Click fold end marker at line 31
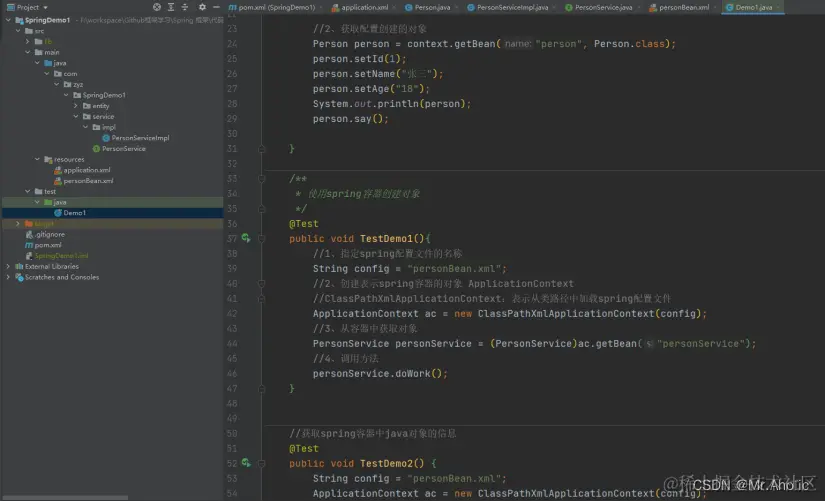 [261, 149]
